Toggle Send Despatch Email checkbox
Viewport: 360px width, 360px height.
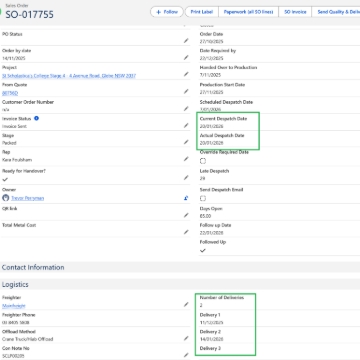(203, 198)
